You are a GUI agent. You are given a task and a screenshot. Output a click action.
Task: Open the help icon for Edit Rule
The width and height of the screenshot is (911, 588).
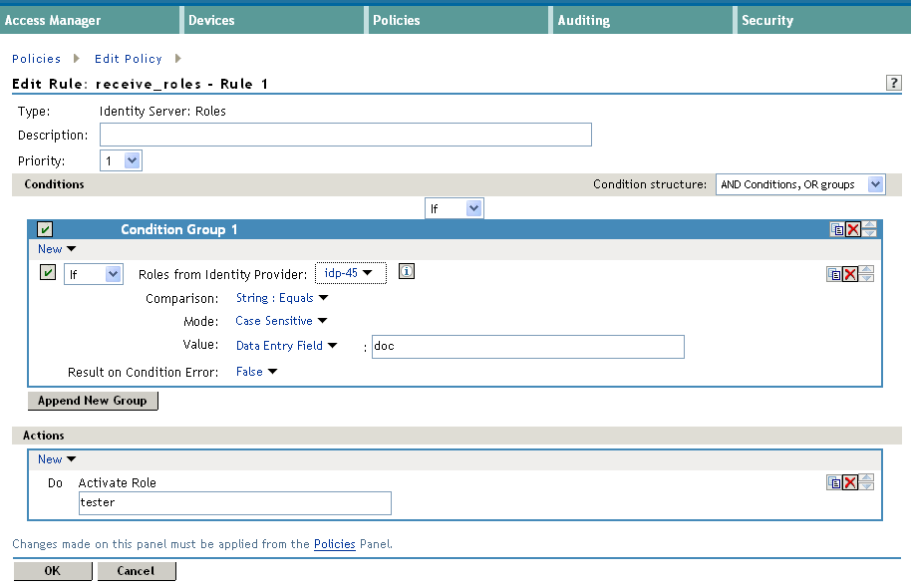[894, 84]
